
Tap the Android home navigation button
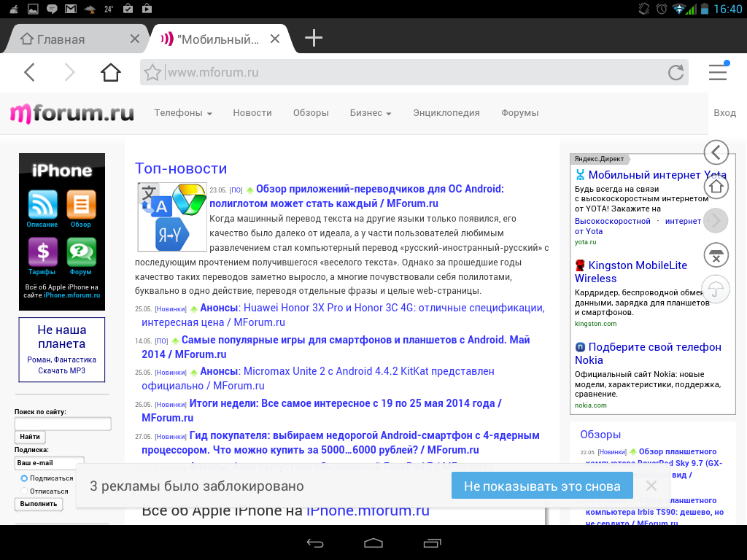pos(373,542)
